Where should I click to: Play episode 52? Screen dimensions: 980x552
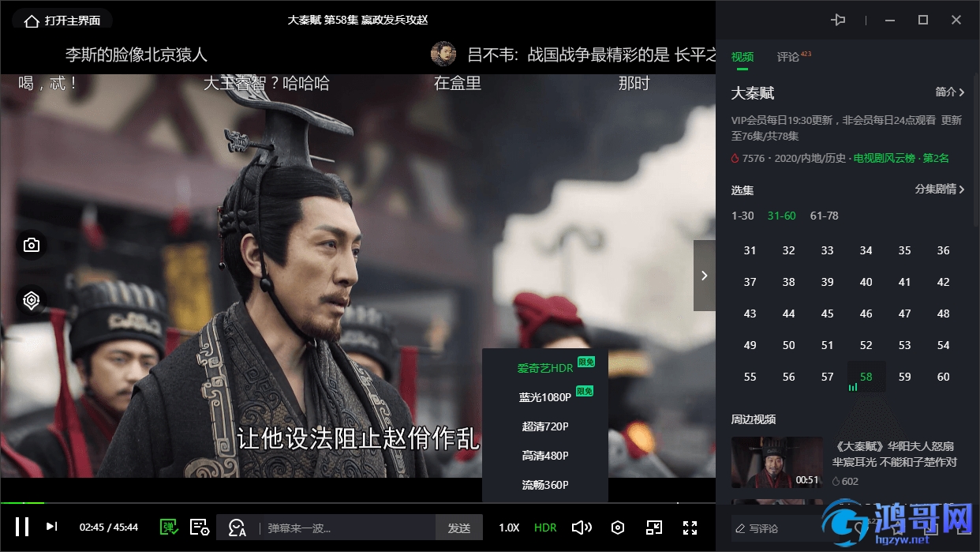[x=866, y=345]
